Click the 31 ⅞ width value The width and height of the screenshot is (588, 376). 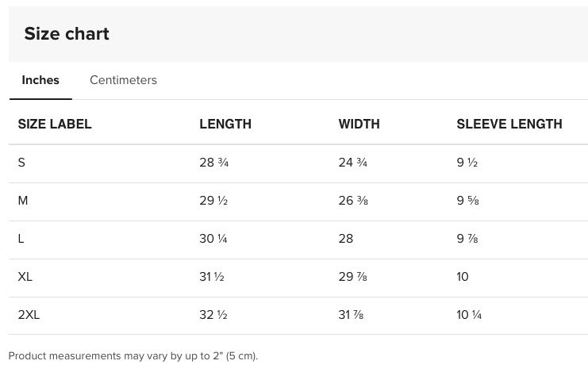point(351,315)
